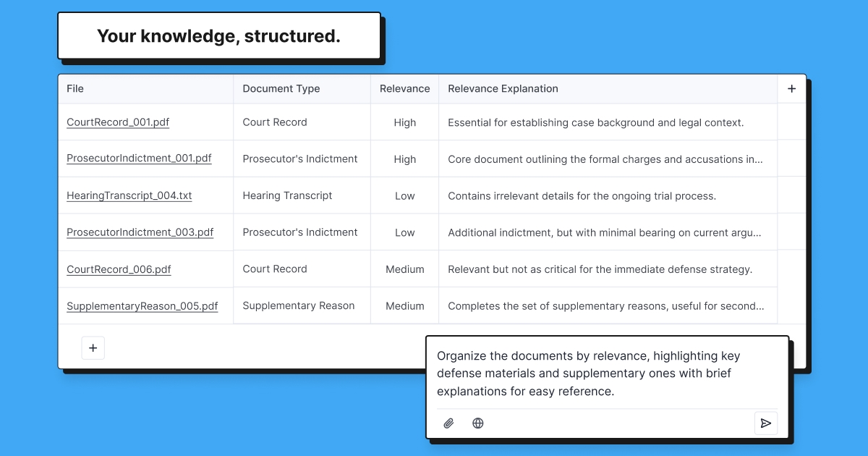
Task: Select the Relevance Explanation column header
Action: [x=608, y=89]
